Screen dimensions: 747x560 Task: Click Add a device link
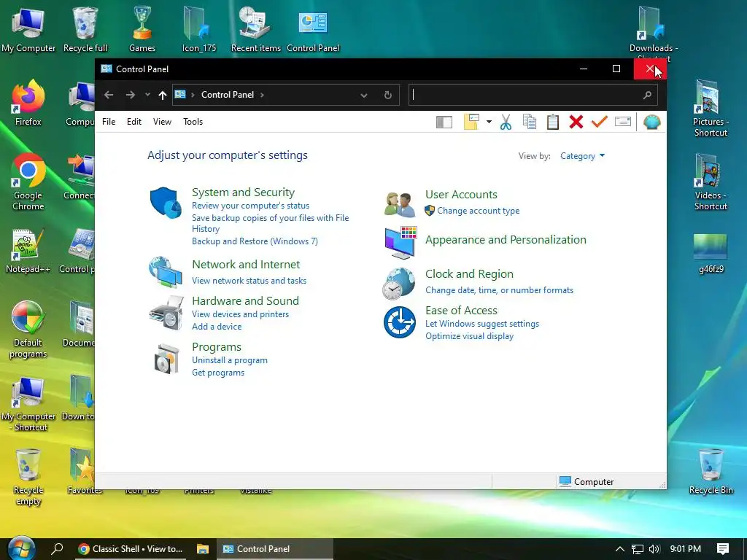tap(217, 327)
